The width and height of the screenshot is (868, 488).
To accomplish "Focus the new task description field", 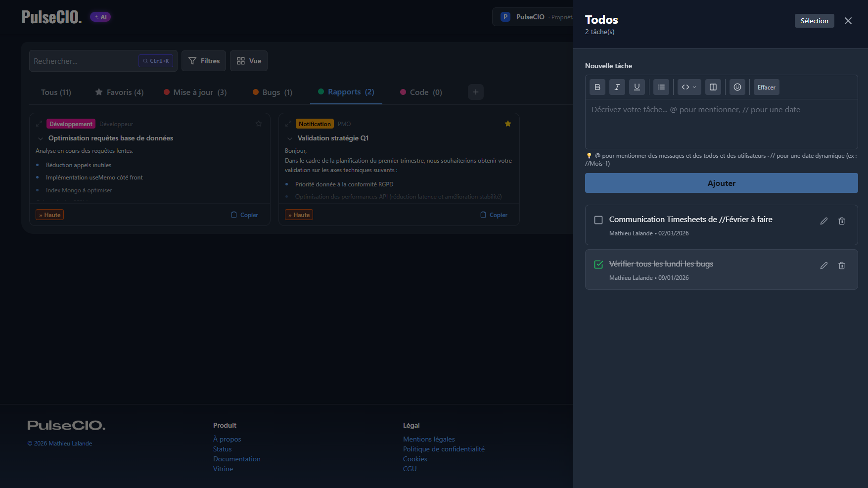I will 721,124.
